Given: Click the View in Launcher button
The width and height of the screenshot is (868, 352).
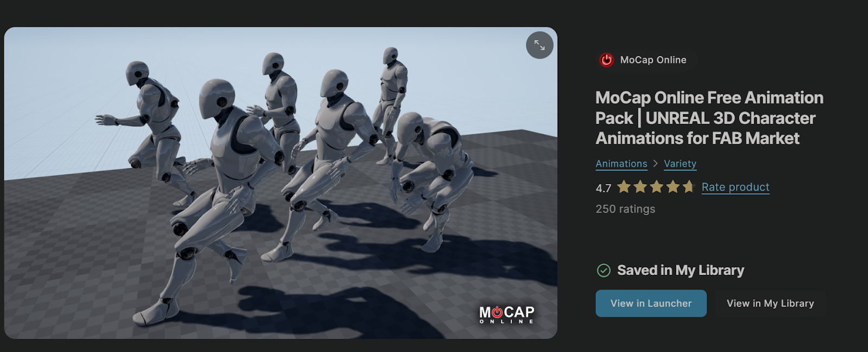Looking at the screenshot, I should [651, 303].
